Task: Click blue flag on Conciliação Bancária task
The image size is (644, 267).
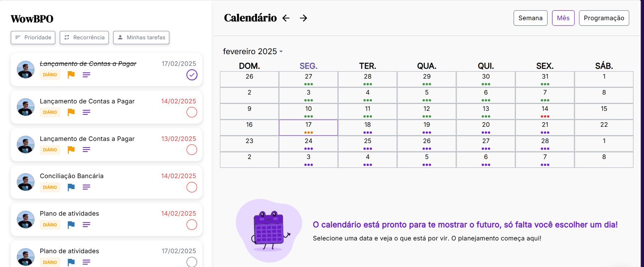Action: (x=71, y=187)
